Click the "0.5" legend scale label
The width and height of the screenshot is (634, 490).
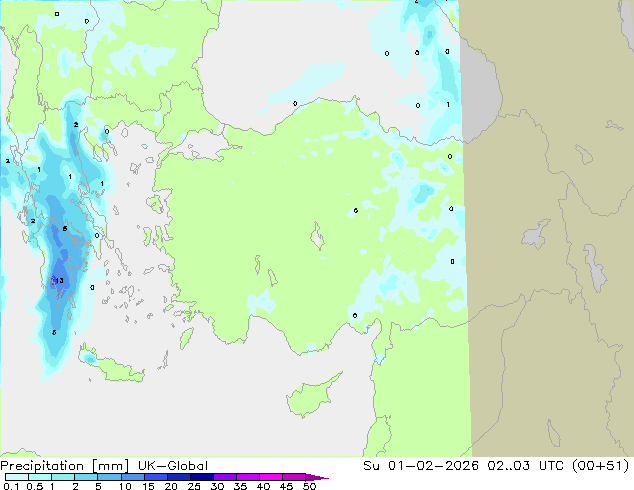(x=35, y=486)
